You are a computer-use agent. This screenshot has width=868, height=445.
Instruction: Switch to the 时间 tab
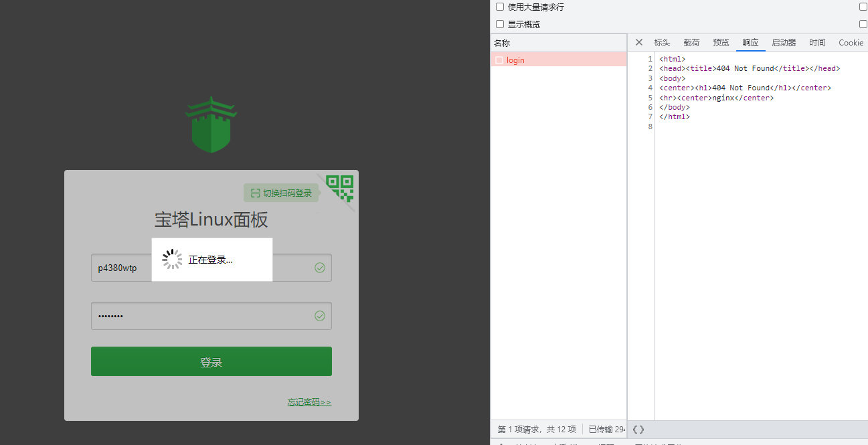(817, 43)
